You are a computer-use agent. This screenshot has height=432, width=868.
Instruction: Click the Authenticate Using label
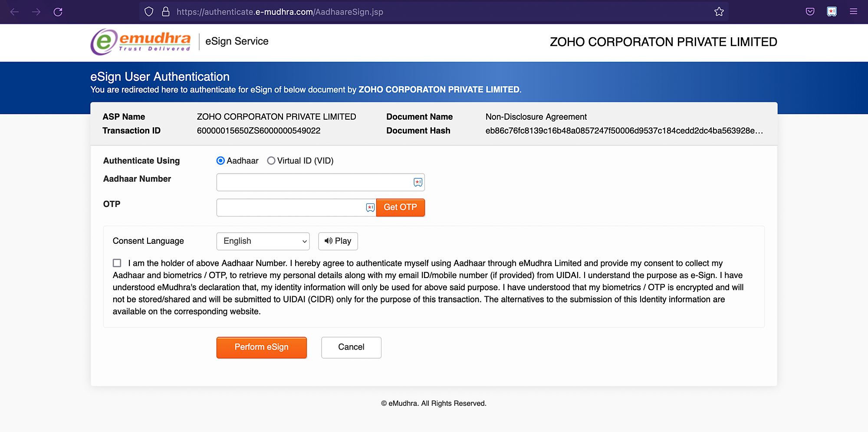coord(141,160)
